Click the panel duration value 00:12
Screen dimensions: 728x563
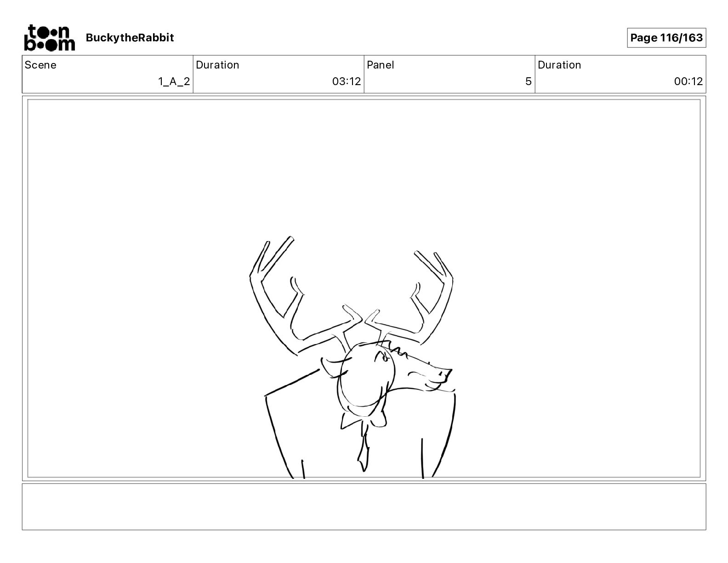(x=688, y=81)
